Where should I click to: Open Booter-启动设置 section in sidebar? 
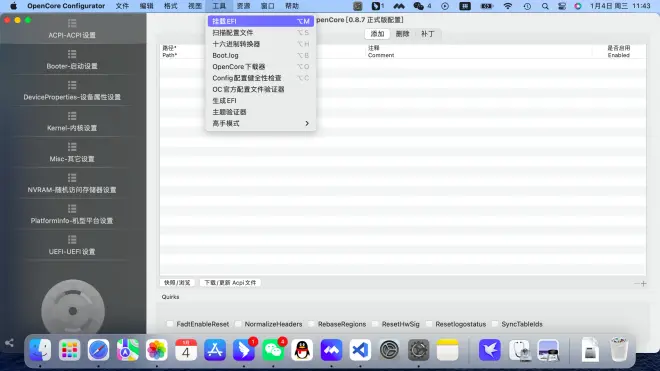pyautogui.click(x=72, y=60)
